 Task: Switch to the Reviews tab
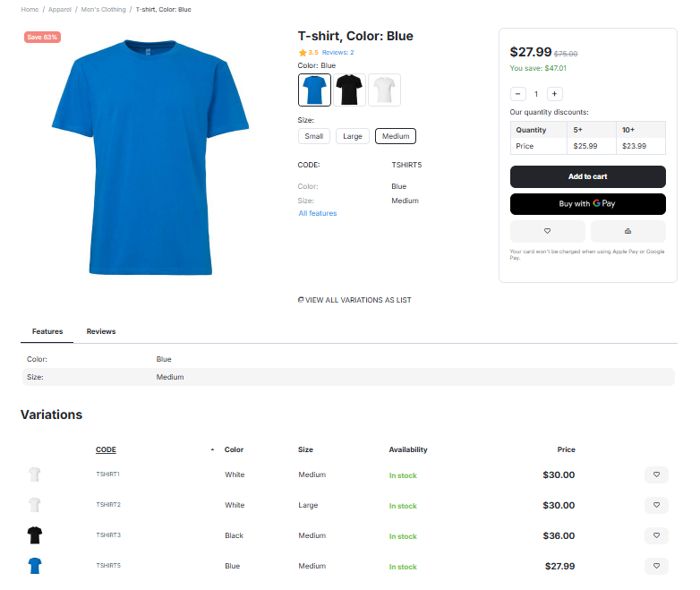101,331
